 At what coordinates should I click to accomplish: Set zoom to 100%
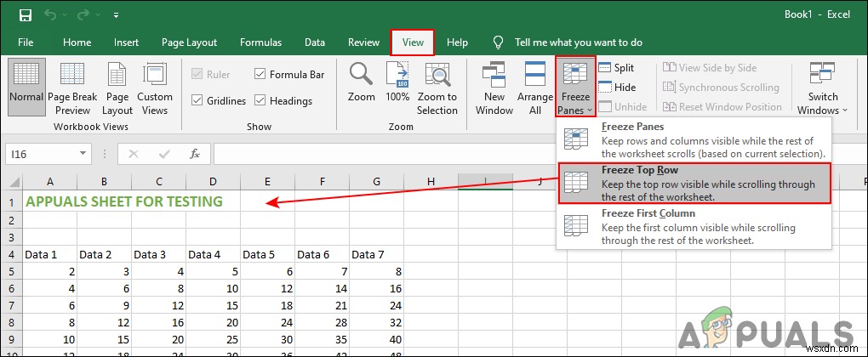pyautogui.click(x=397, y=82)
